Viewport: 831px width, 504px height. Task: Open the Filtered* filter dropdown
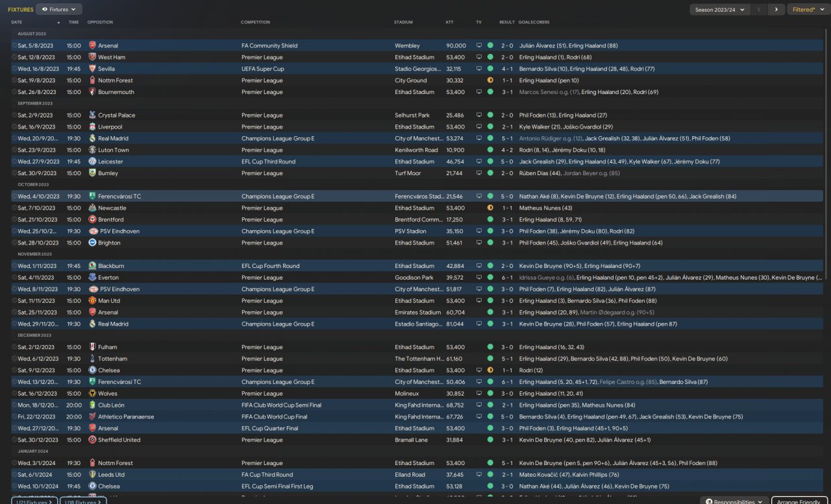click(808, 10)
